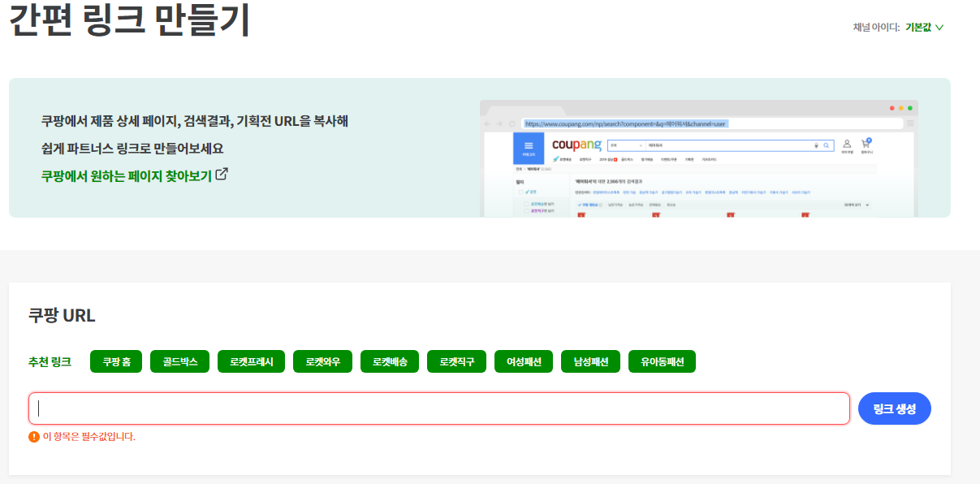Click the 간편 링크 만들기 heading
980x484 pixels.
pyautogui.click(x=129, y=20)
